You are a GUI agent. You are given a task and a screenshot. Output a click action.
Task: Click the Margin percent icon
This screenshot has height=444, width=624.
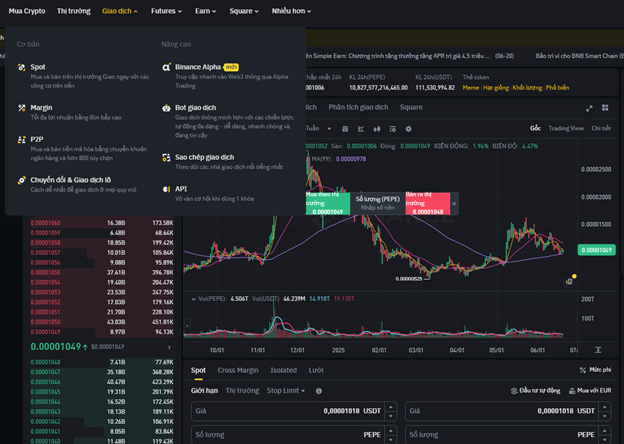(21, 108)
